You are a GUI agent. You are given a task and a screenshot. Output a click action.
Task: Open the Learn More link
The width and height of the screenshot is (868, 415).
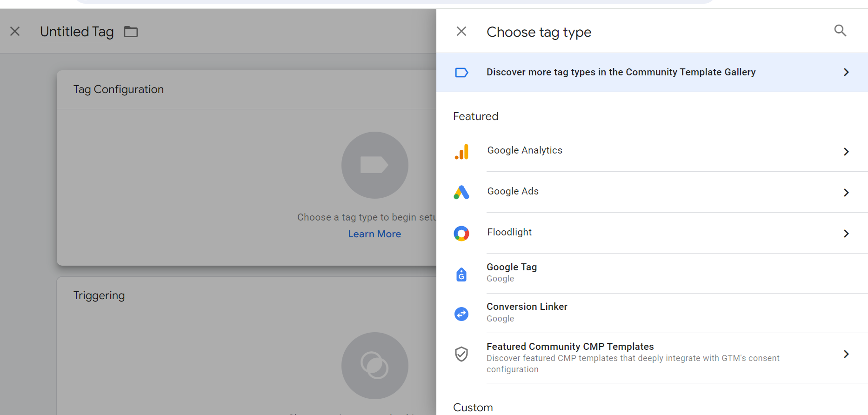(x=374, y=234)
